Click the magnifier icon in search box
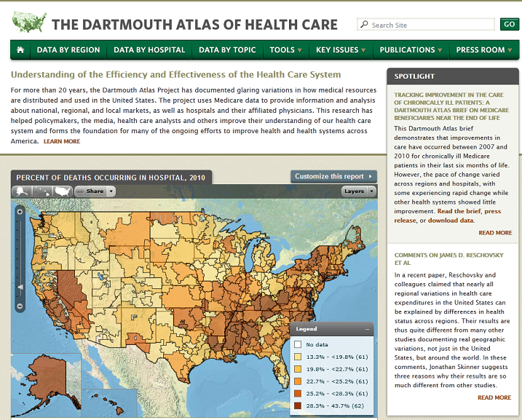 pos(365,24)
